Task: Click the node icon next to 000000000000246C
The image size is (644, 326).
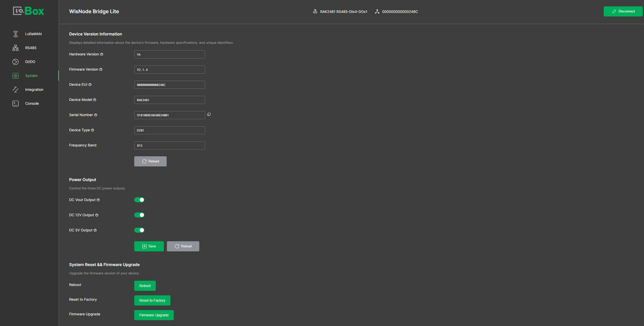Action: click(377, 11)
